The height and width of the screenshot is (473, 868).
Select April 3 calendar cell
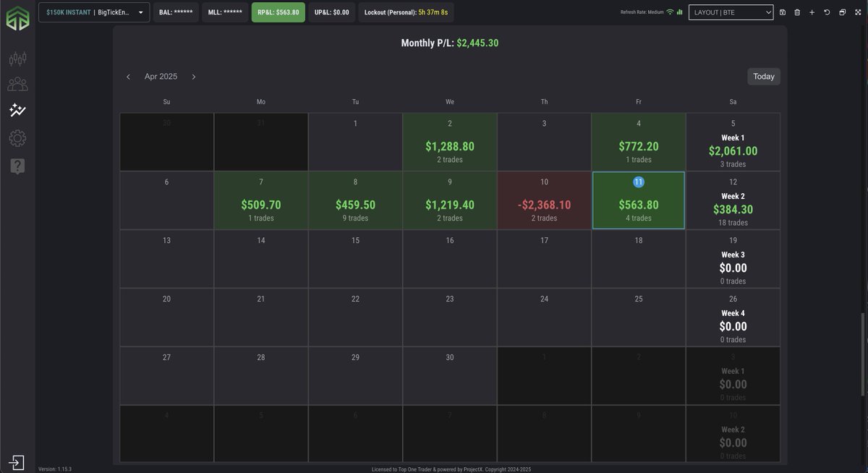coord(544,142)
